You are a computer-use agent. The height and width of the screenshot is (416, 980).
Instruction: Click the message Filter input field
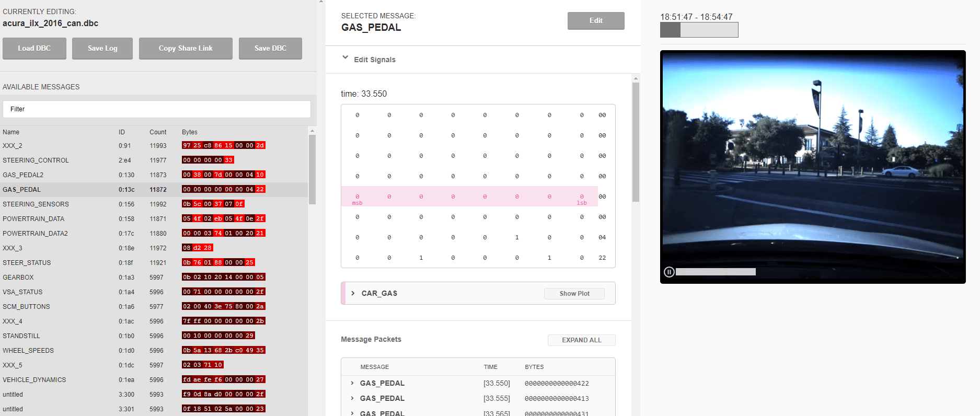click(x=157, y=109)
